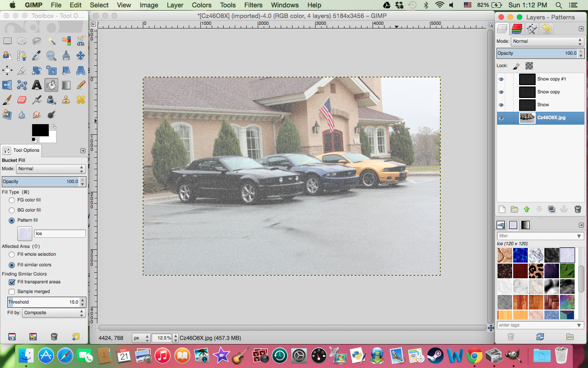Toggle visibility of Snow copy layer

point(501,92)
